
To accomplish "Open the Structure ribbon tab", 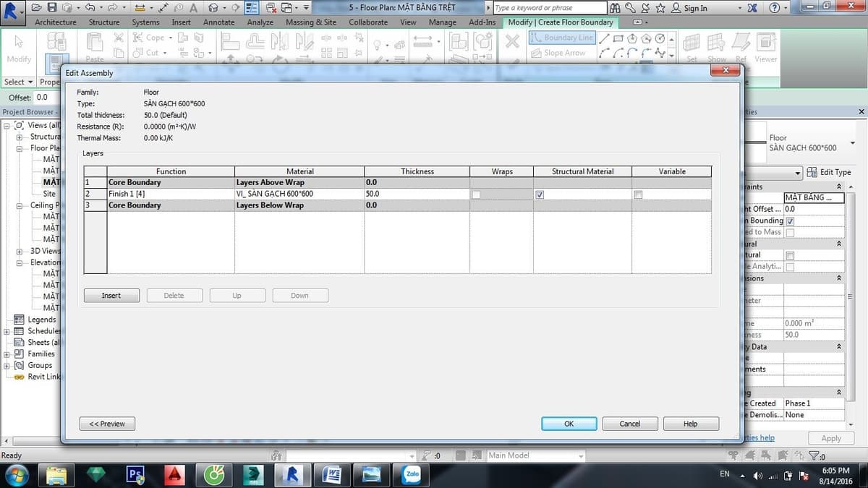I will tap(104, 22).
